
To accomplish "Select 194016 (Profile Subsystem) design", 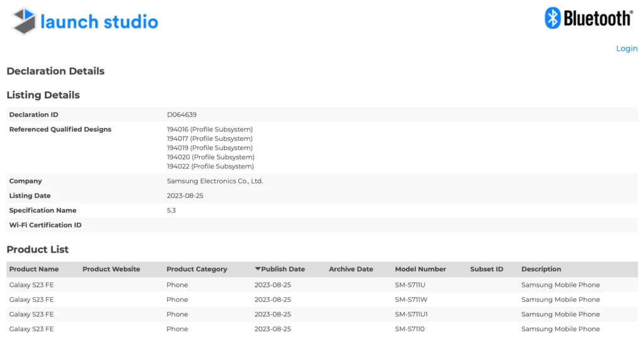I will pyautogui.click(x=210, y=129).
